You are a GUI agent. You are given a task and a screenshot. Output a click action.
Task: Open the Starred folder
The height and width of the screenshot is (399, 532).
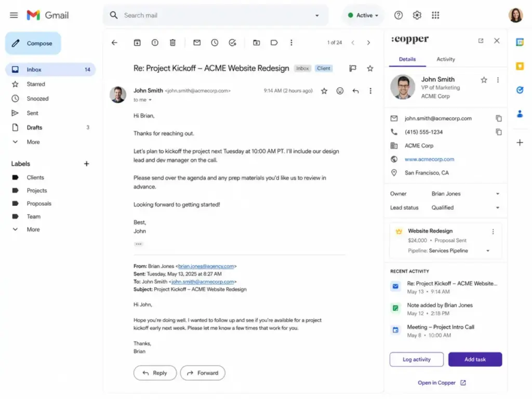[x=50, y=84]
